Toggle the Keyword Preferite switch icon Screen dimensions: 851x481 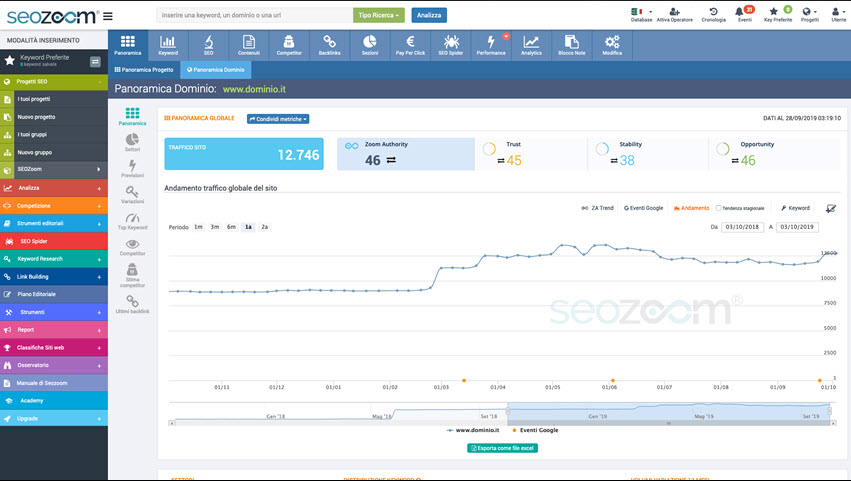click(x=96, y=62)
